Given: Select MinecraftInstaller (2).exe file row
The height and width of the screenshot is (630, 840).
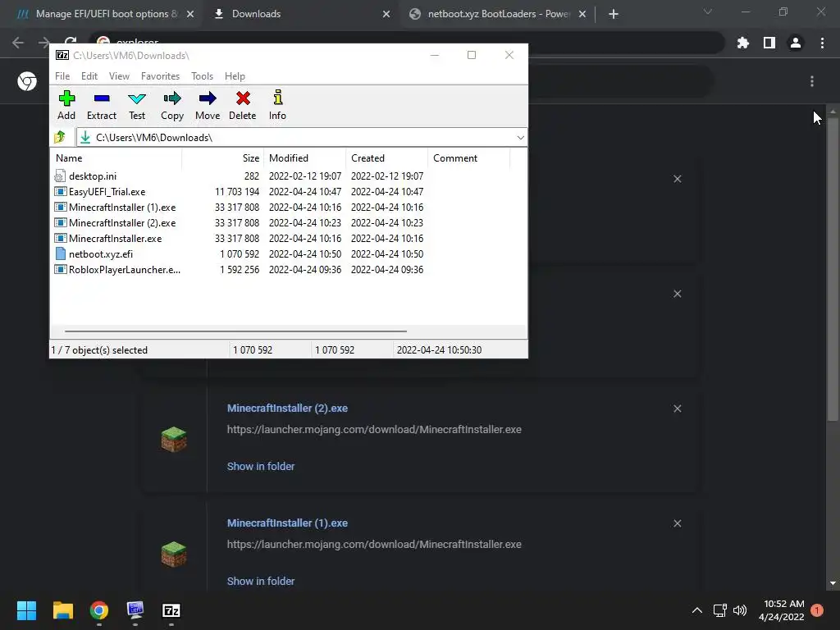Looking at the screenshot, I should click(x=239, y=223).
